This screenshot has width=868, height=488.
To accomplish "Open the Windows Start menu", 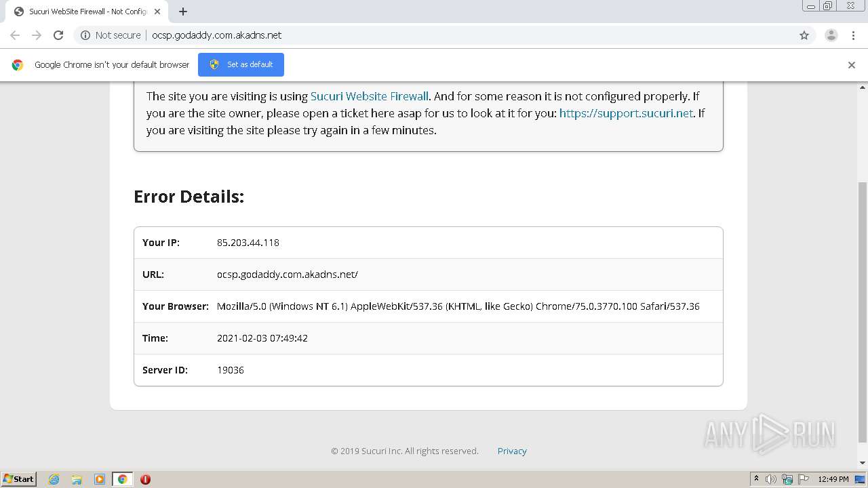I will pyautogui.click(x=19, y=479).
